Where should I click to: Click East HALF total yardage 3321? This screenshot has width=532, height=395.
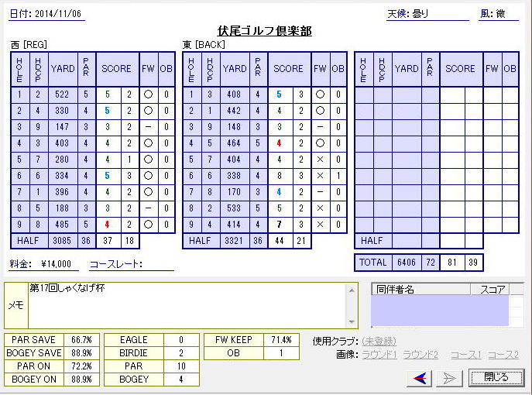pyautogui.click(x=234, y=241)
